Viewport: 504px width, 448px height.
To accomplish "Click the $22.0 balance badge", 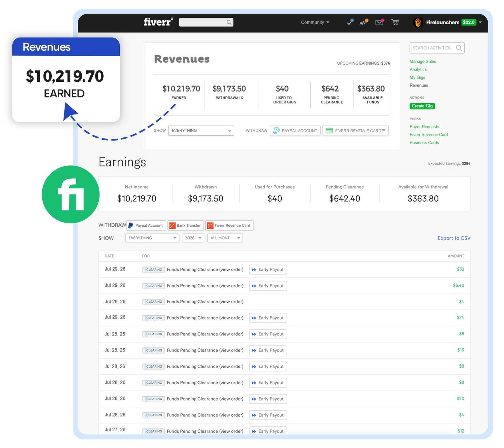I will 469,22.
